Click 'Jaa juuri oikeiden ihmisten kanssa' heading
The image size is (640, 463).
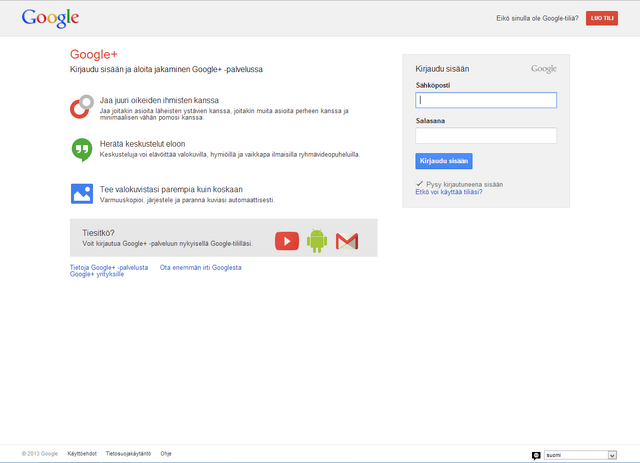click(159, 100)
